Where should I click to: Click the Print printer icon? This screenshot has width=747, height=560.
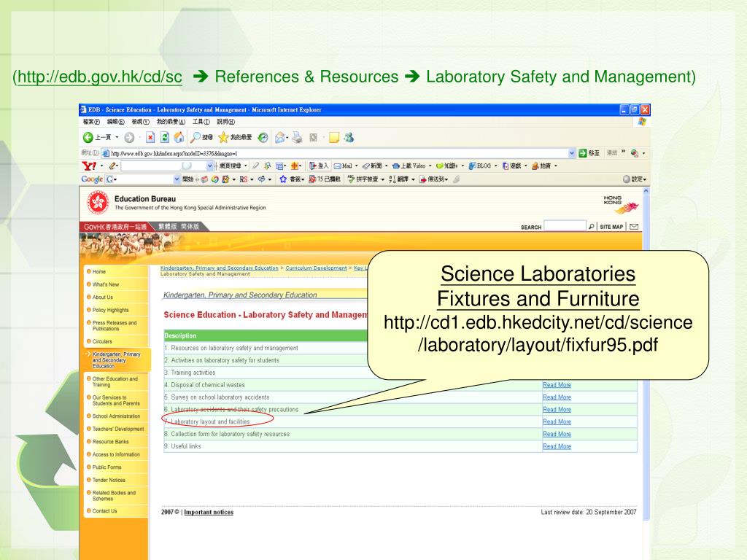[x=298, y=138]
